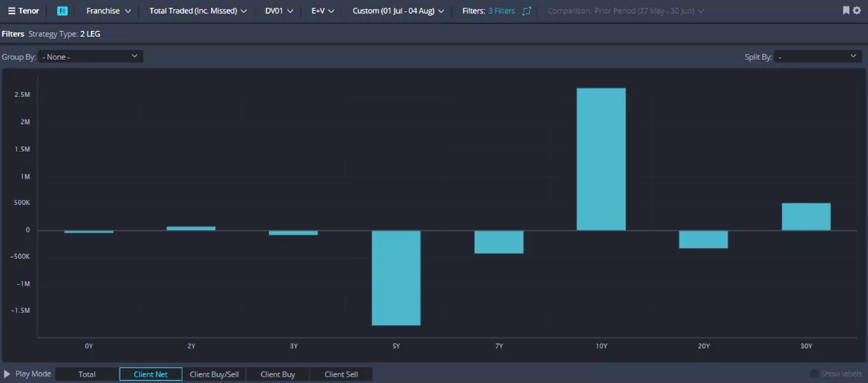Click the 0 y-axis value
The height and width of the screenshot is (383, 868).
(28, 230)
